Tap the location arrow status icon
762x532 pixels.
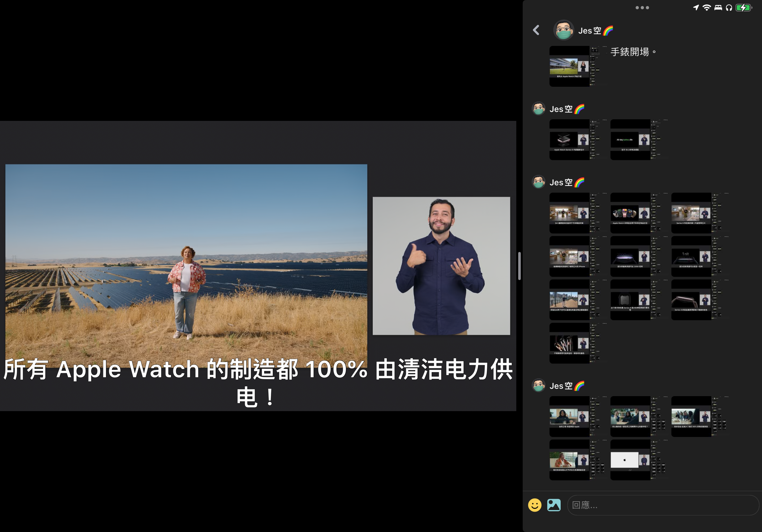(x=696, y=7)
